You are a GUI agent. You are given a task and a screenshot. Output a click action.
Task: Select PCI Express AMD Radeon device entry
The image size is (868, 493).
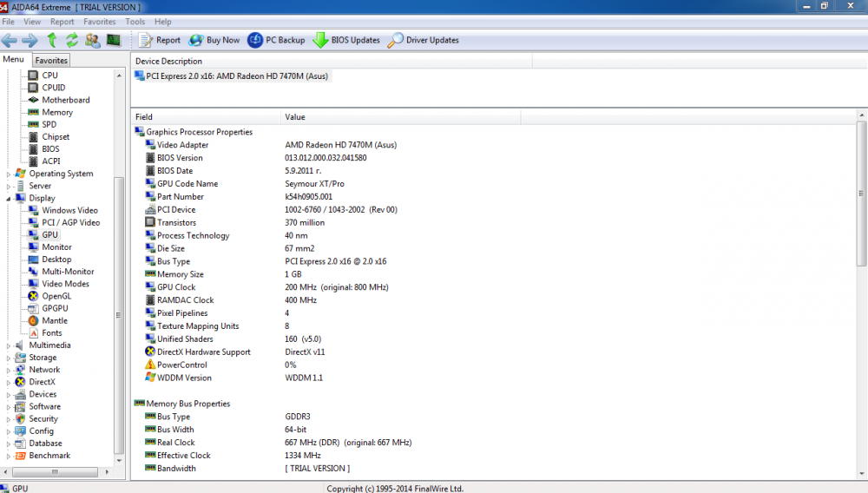coord(232,76)
